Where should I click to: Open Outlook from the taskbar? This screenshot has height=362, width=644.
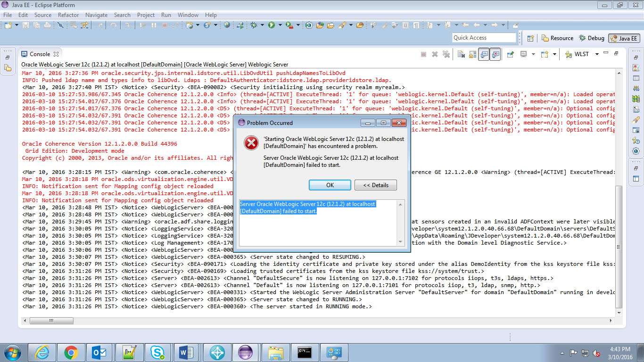coord(100,352)
